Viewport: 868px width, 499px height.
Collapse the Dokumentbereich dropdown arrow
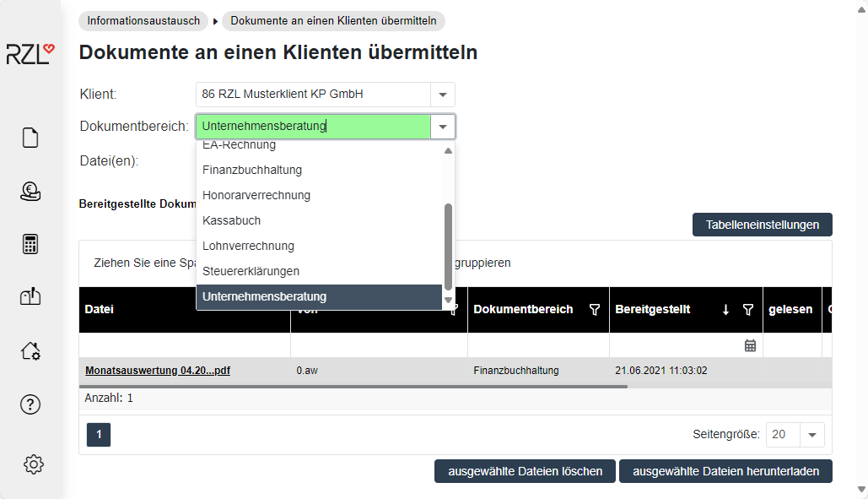(x=443, y=127)
